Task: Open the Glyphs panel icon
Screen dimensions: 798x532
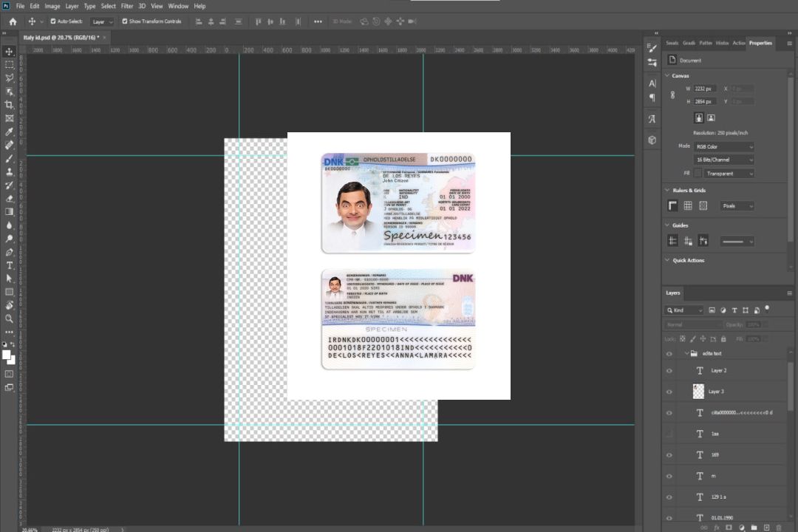Action: (x=652, y=119)
